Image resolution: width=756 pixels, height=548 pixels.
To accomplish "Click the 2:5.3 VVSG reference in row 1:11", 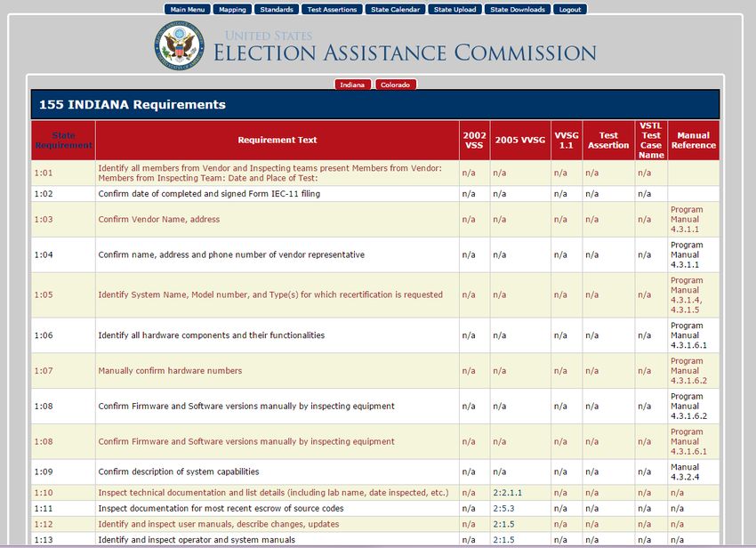I will [503, 509].
